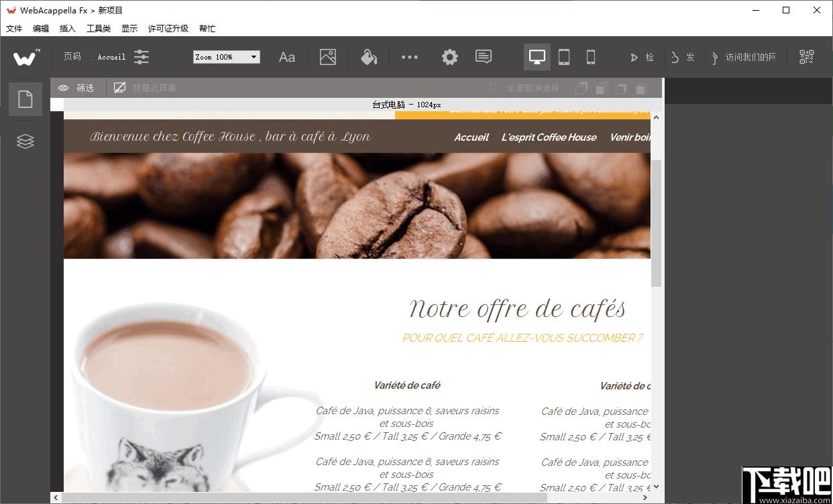Click the 隐藏此屏幕 button
Image resolution: width=833 pixels, height=504 pixels.
click(x=145, y=88)
